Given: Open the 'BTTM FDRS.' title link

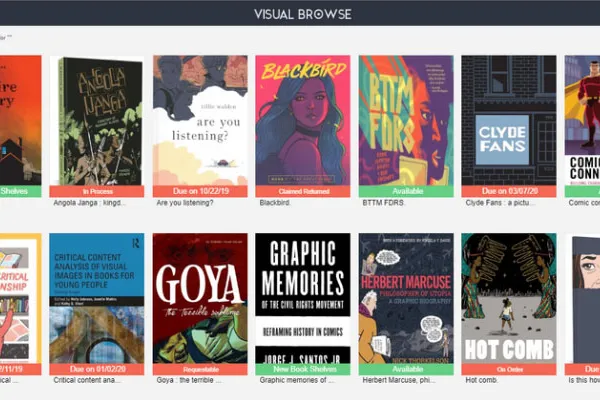Looking at the screenshot, I should click(x=383, y=203).
